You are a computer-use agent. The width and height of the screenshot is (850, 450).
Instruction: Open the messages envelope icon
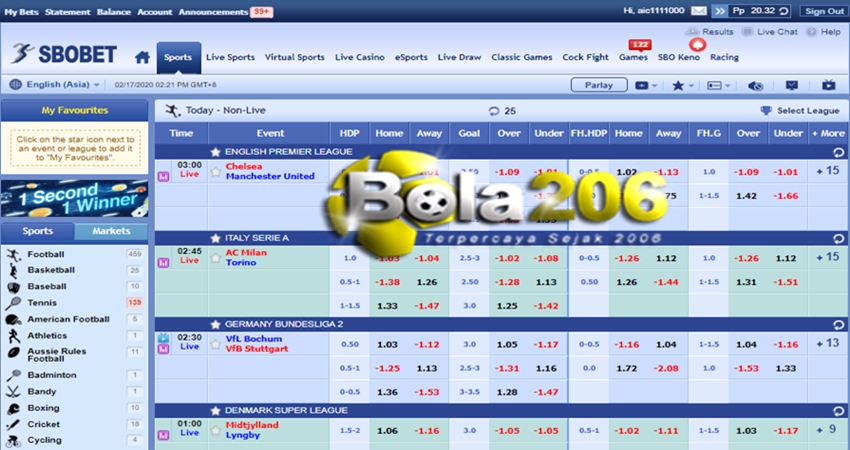tap(792, 86)
